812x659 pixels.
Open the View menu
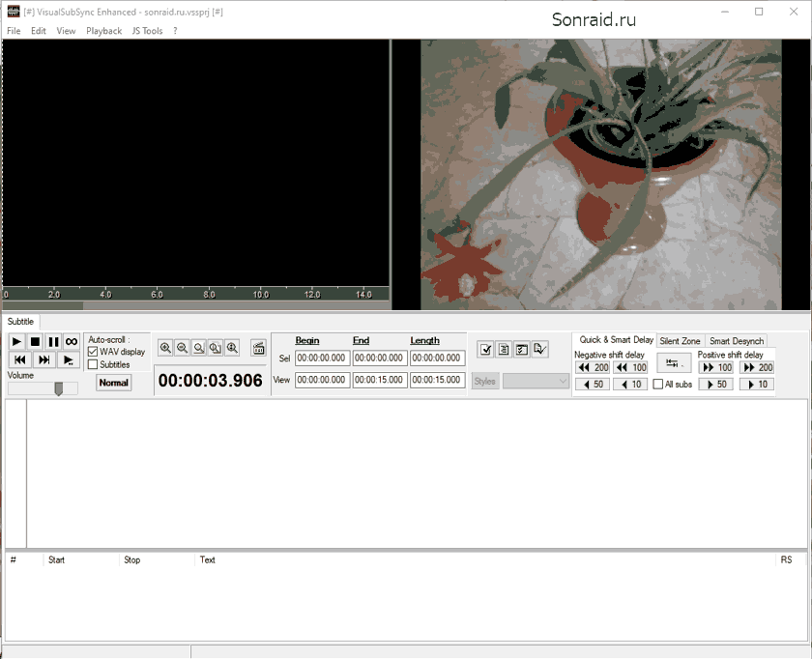66,31
